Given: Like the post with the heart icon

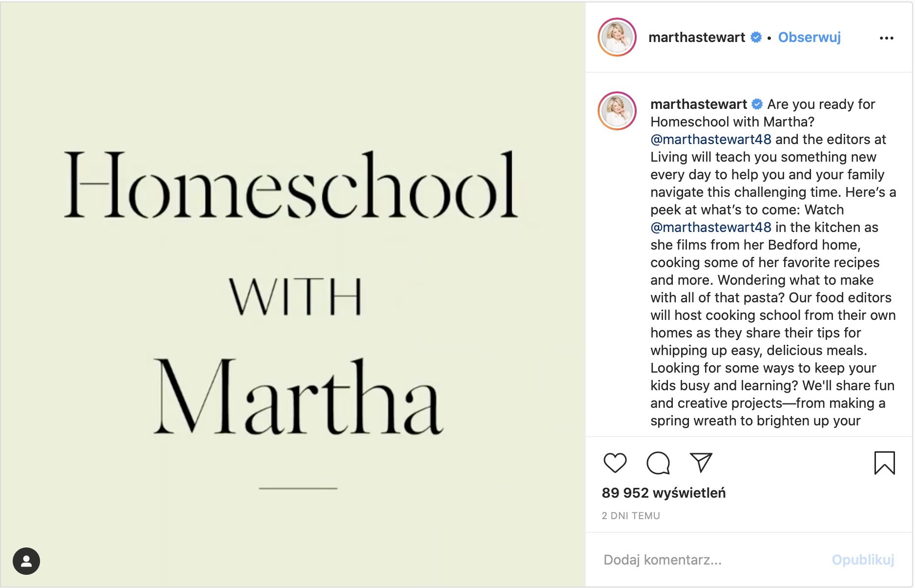Looking at the screenshot, I should (x=615, y=463).
